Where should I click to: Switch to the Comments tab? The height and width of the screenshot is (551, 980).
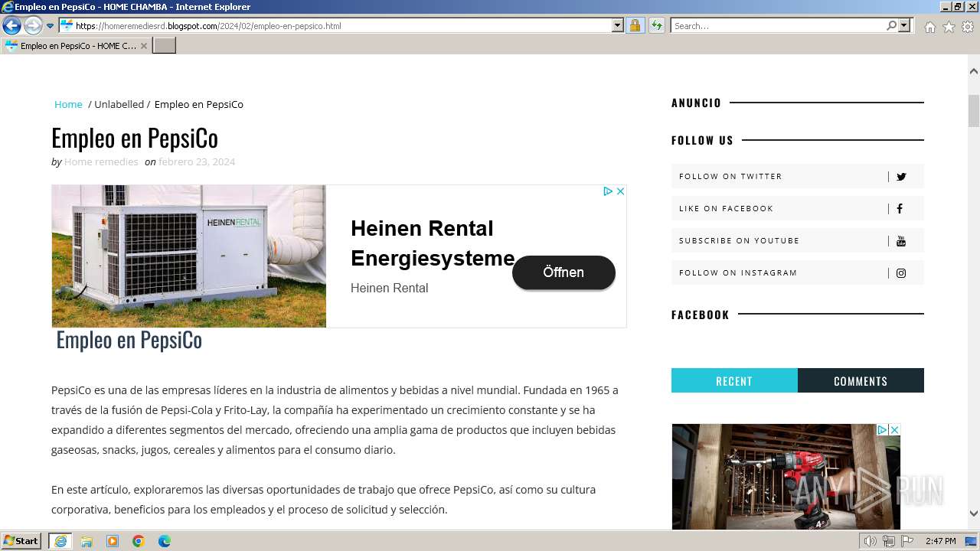pos(861,380)
